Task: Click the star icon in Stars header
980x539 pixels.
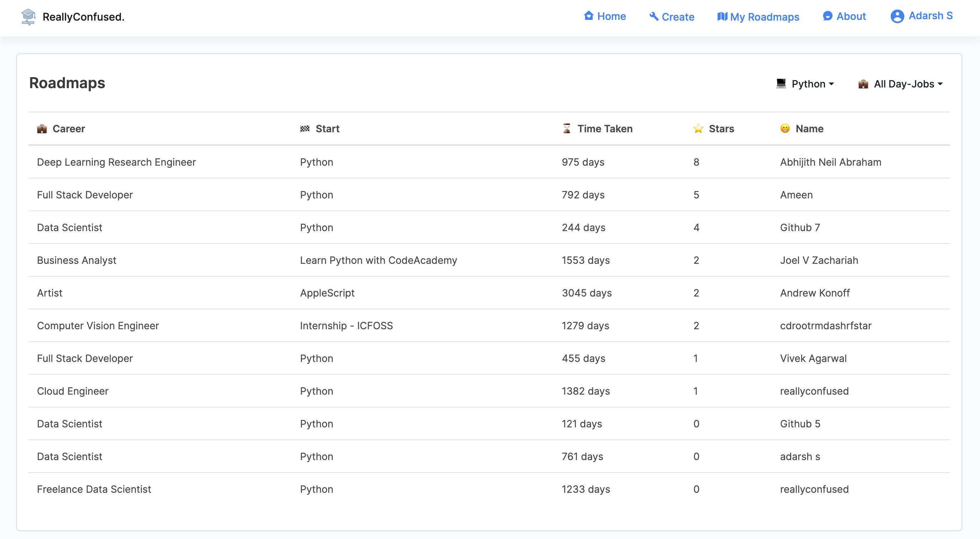Action: (x=698, y=129)
